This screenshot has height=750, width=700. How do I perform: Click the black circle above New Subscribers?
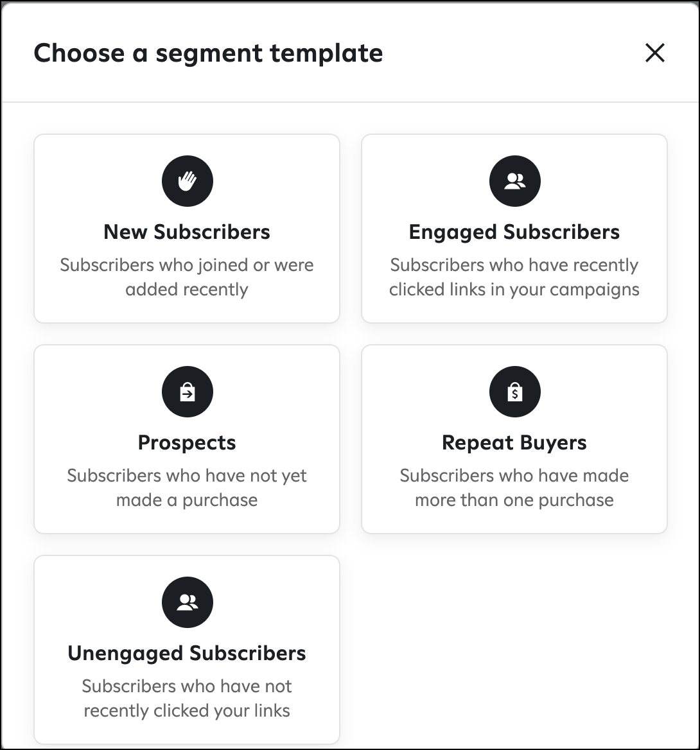[x=187, y=181]
